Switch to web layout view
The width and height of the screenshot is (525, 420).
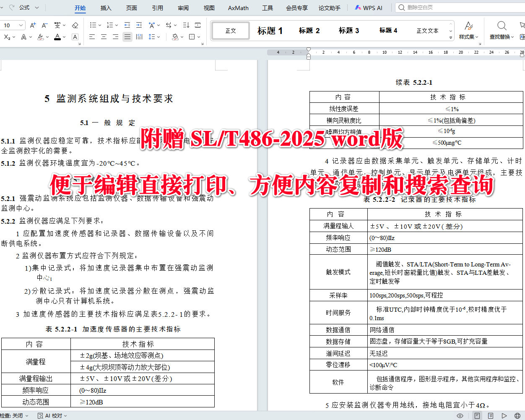pyautogui.click(x=517, y=416)
